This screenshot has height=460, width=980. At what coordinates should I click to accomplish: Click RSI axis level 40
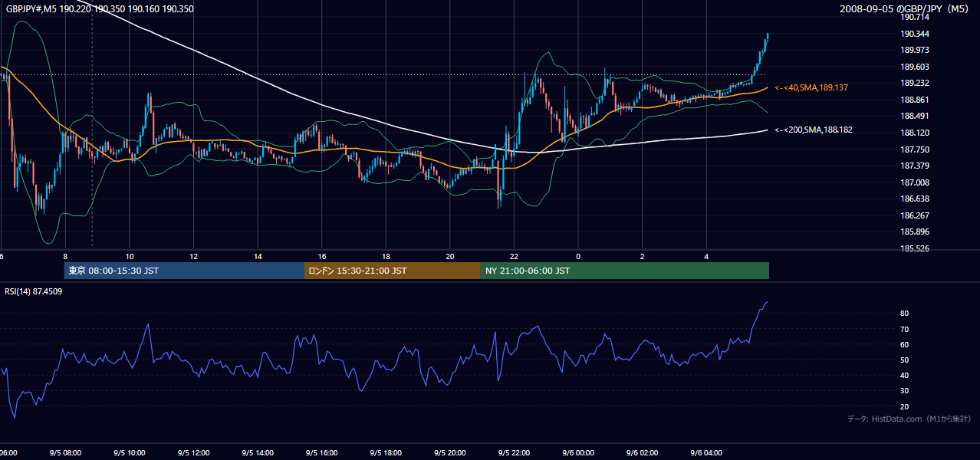click(905, 375)
